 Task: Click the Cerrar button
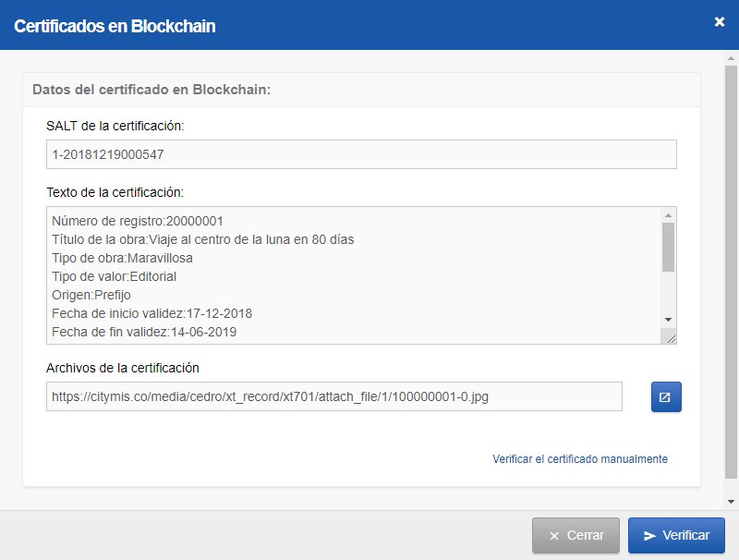tap(575, 535)
